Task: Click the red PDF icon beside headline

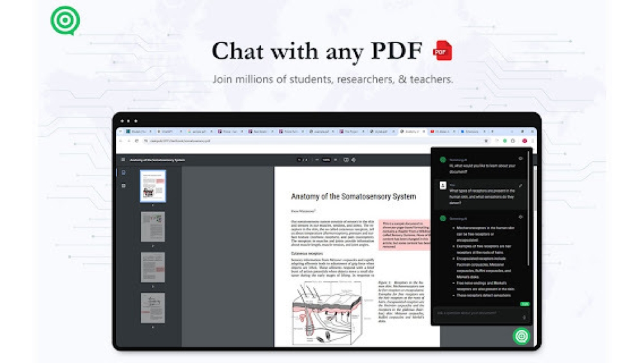Action: coord(442,50)
